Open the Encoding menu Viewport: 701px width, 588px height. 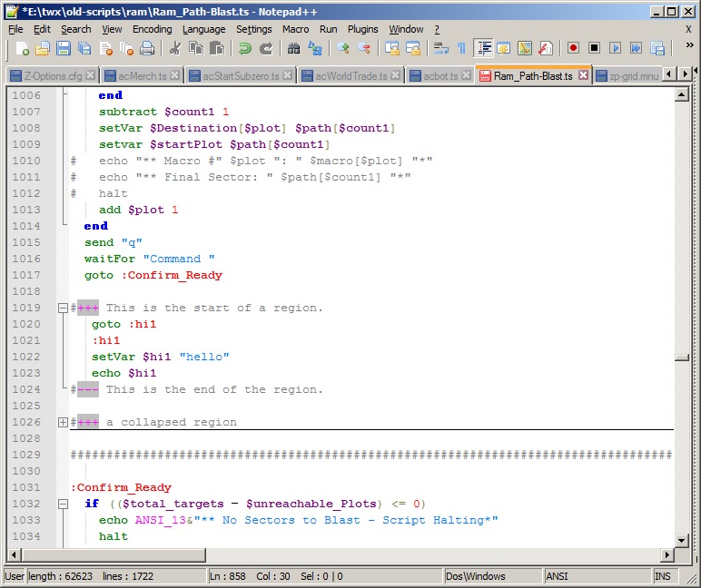coord(152,29)
